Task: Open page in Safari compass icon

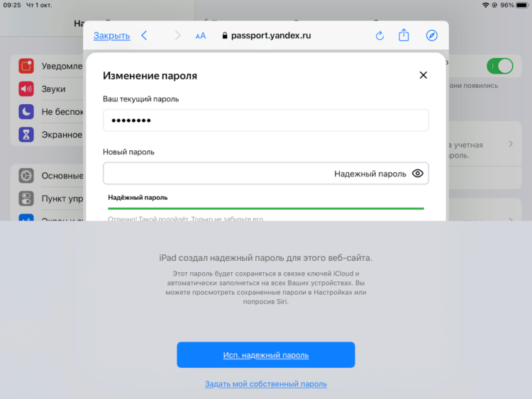Action: (431, 35)
